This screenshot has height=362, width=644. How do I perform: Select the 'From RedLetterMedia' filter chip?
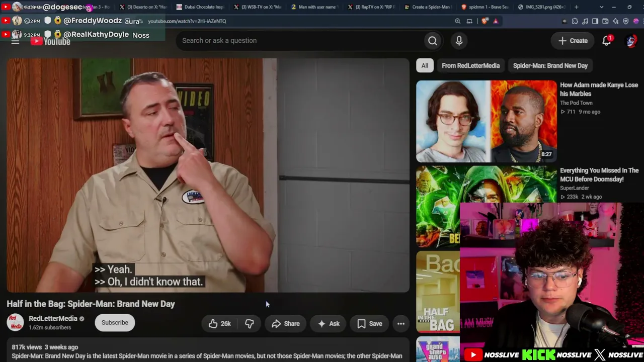(470, 66)
